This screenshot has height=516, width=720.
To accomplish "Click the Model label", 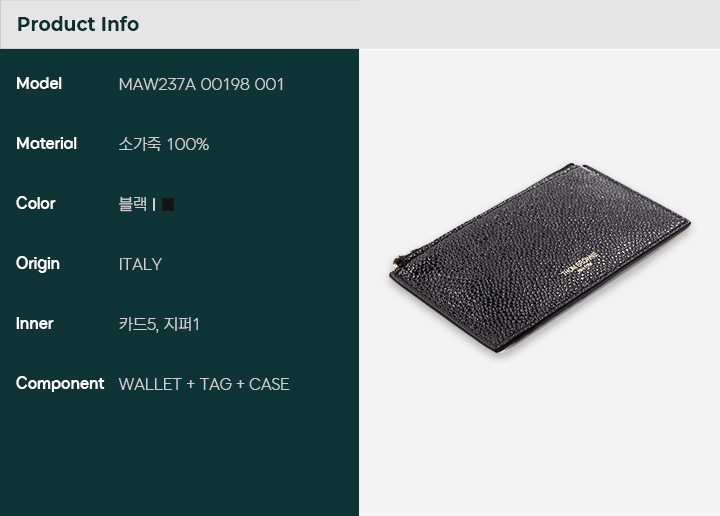I will [x=39, y=84].
